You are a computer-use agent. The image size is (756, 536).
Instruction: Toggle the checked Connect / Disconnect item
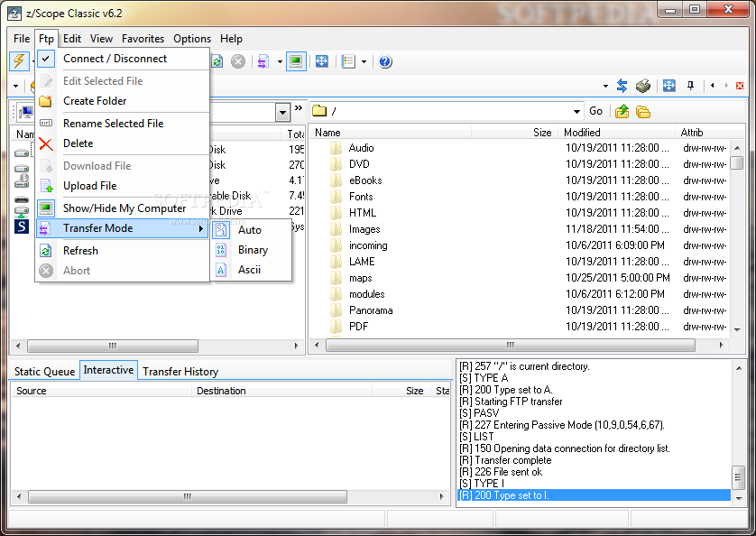[123, 59]
